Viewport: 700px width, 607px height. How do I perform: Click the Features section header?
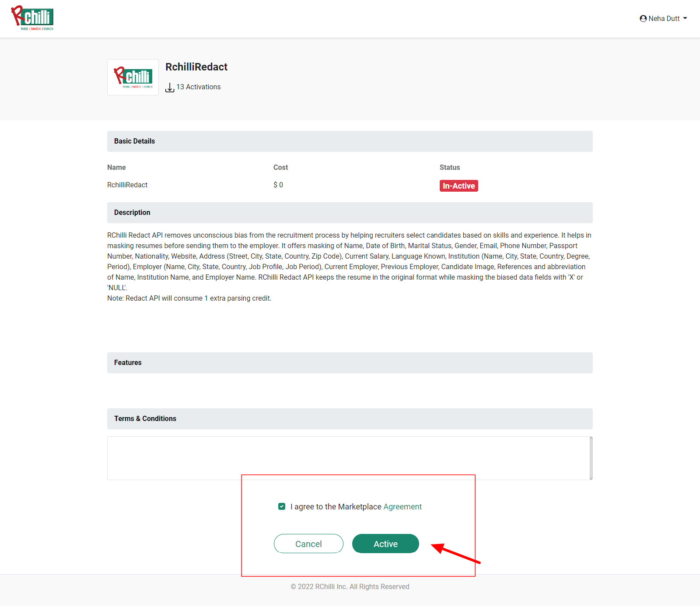click(x=350, y=363)
